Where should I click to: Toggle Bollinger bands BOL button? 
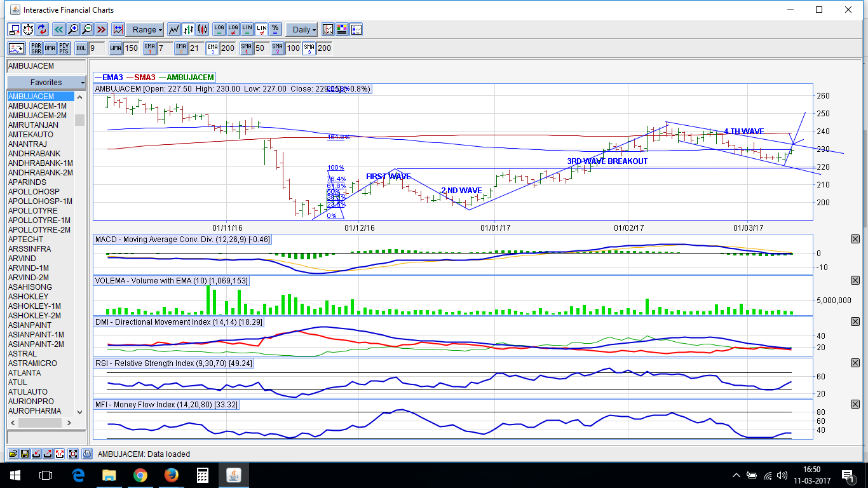pyautogui.click(x=81, y=48)
